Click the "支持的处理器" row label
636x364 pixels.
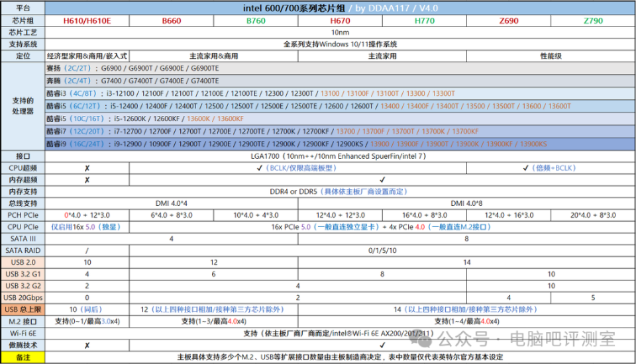[23, 106]
